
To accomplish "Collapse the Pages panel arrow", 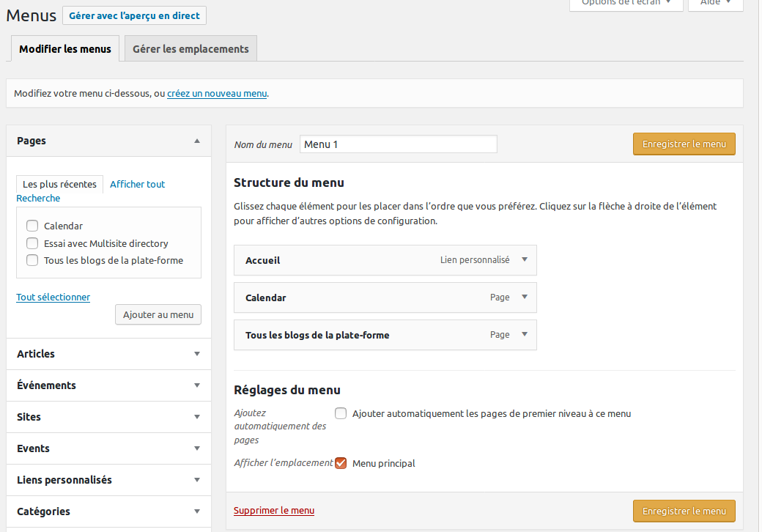I will 196,141.
